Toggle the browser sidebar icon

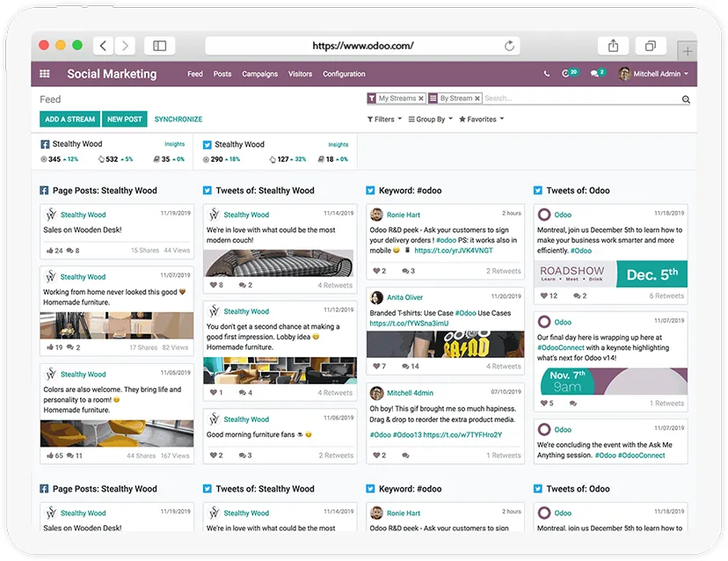point(160,46)
